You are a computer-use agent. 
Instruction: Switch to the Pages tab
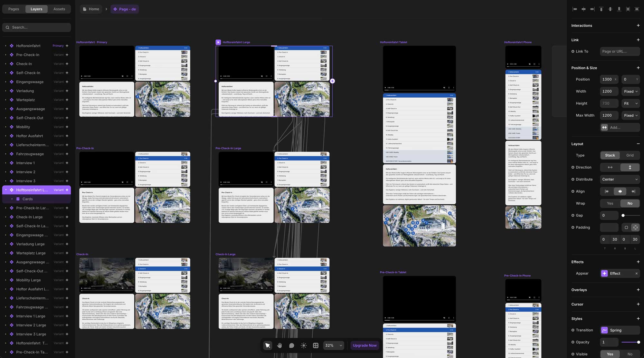point(14,9)
